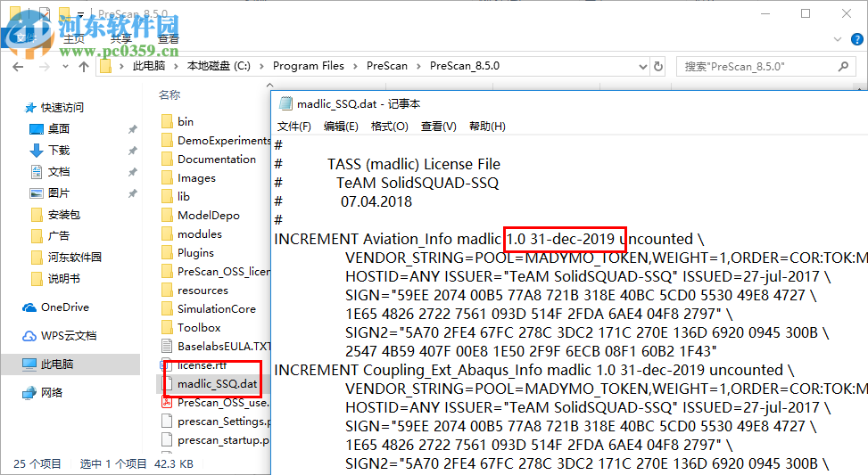
Task: Open the 主页 ribbon tab
Action: 74,38
